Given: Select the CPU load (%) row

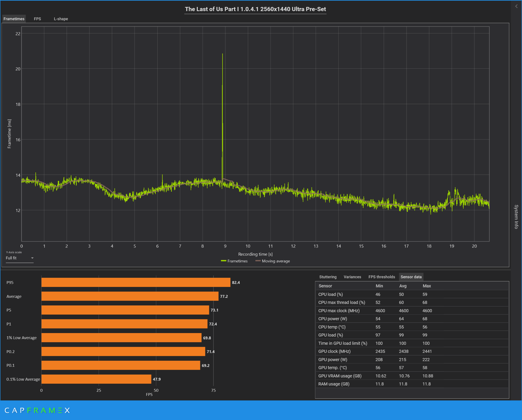Looking at the screenshot, I should coord(412,294).
